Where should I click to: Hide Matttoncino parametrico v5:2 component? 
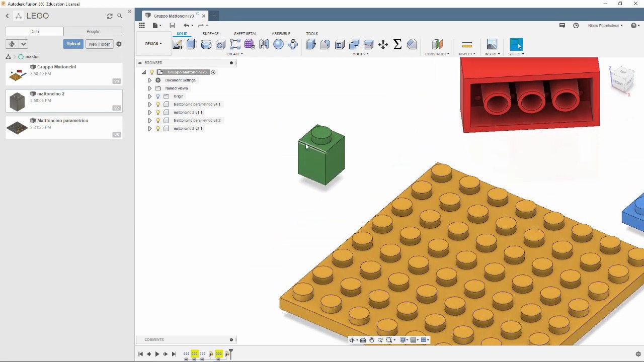click(x=158, y=120)
